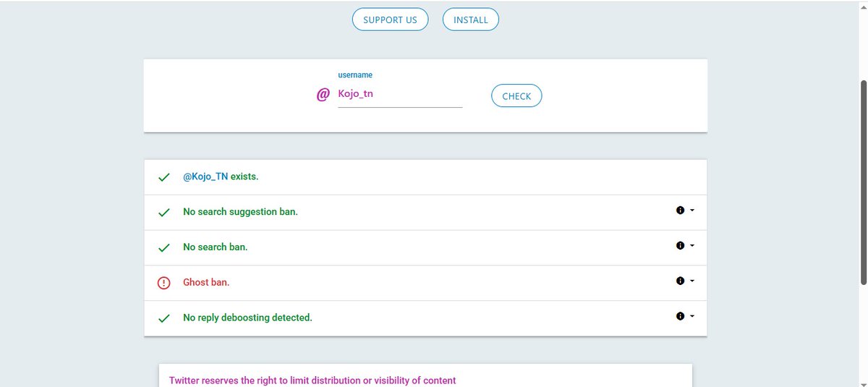Click checkmark beside No search ban

(x=163, y=247)
